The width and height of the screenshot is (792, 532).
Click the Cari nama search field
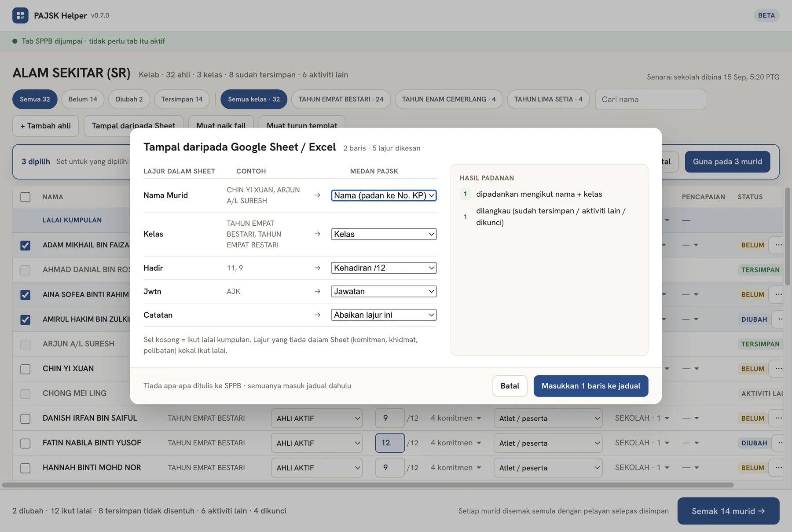click(x=650, y=99)
